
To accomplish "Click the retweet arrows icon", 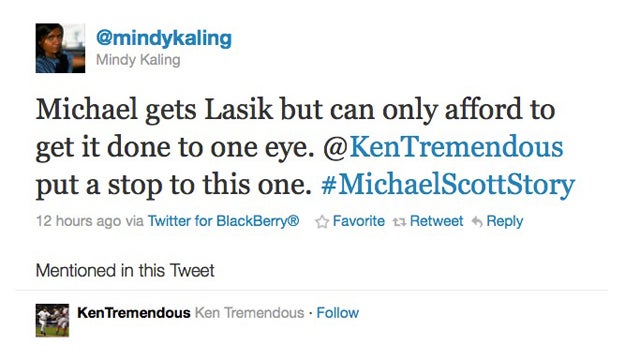I will (x=399, y=222).
